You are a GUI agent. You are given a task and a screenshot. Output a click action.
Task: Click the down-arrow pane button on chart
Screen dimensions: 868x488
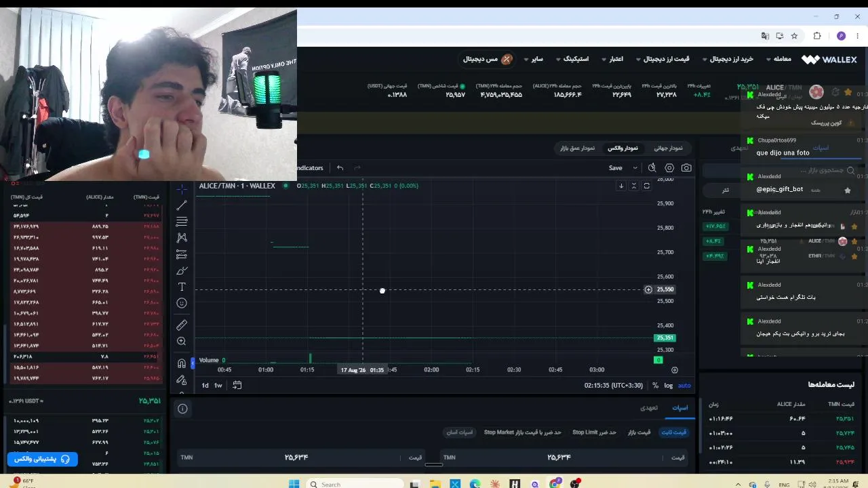point(621,186)
